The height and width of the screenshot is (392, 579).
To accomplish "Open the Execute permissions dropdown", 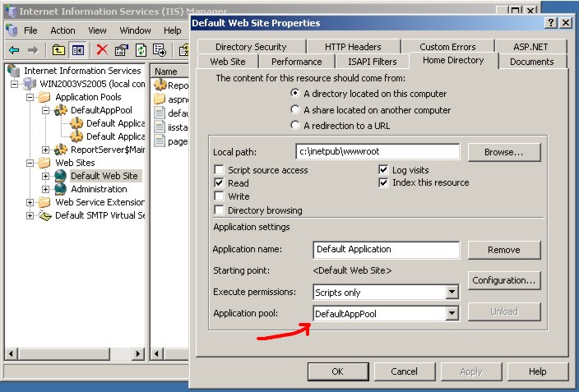I will click(x=452, y=293).
